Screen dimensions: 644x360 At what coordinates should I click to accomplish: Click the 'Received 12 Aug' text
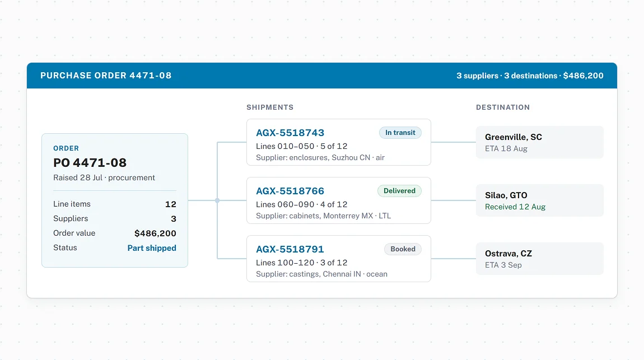coord(515,207)
